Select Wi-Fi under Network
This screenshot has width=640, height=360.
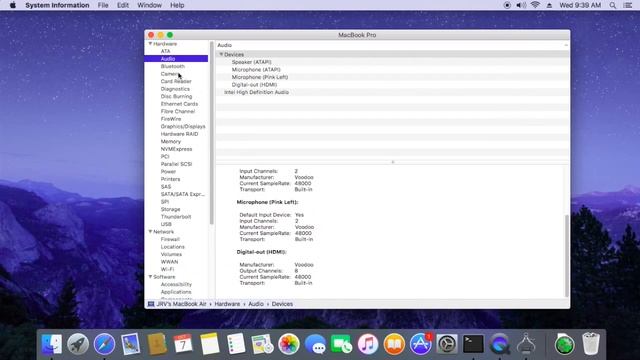pos(167,269)
